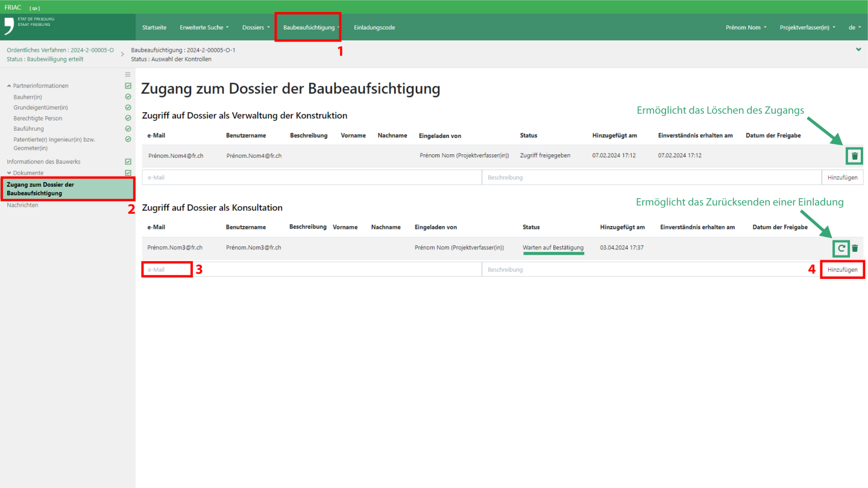This screenshot has width=868, height=488.
Task: Open the Einladungscode menu item
Action: pos(374,28)
